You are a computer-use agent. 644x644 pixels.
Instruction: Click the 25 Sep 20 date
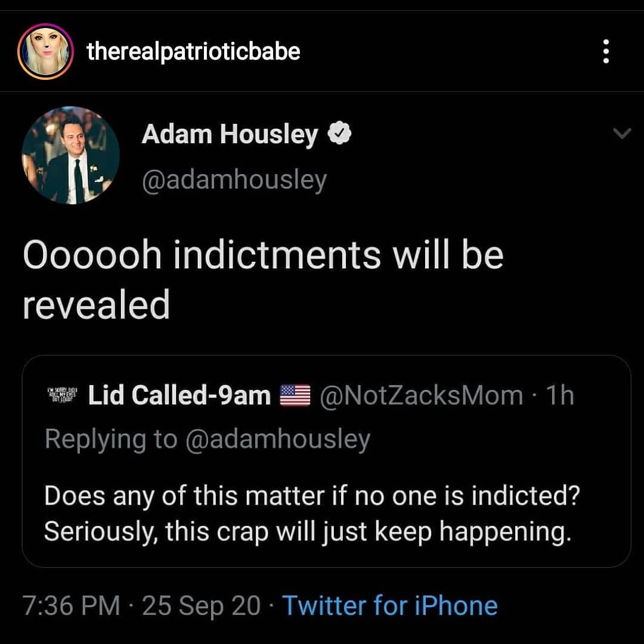pyautogui.click(x=202, y=606)
